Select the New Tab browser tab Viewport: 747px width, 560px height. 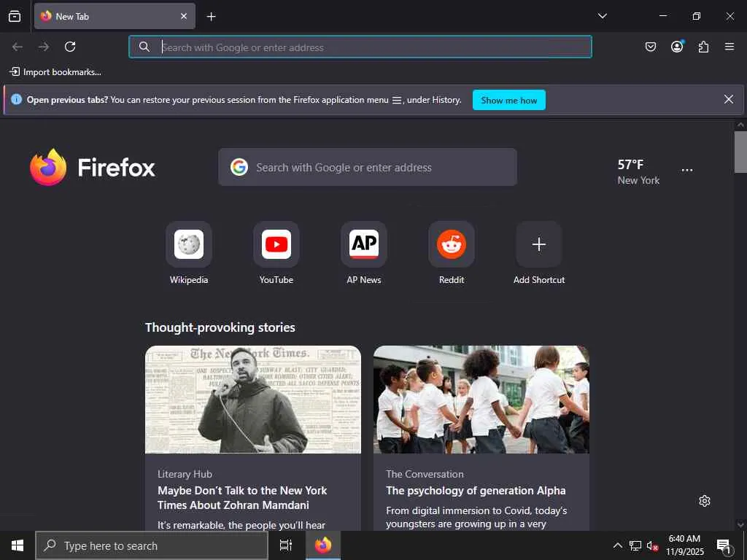point(115,16)
